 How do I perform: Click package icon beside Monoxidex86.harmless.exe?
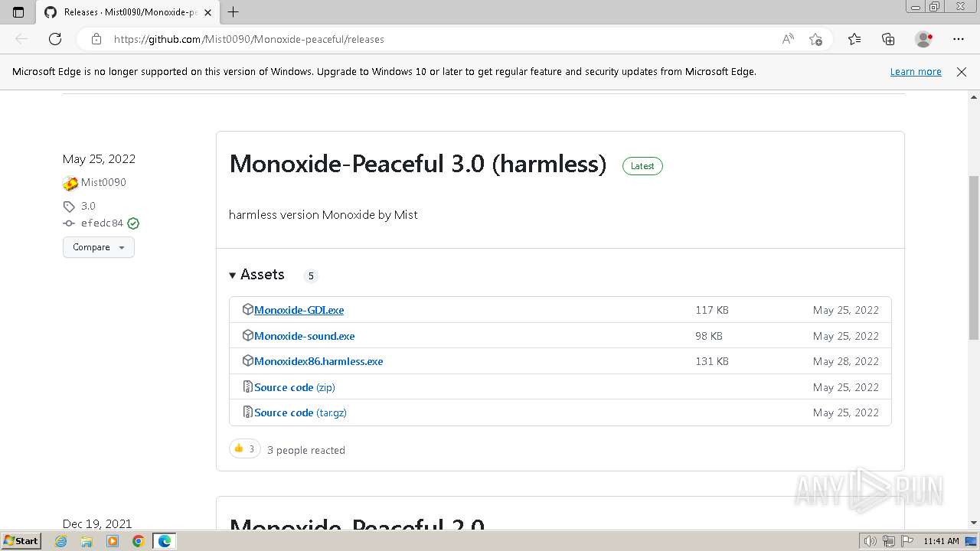coord(247,360)
